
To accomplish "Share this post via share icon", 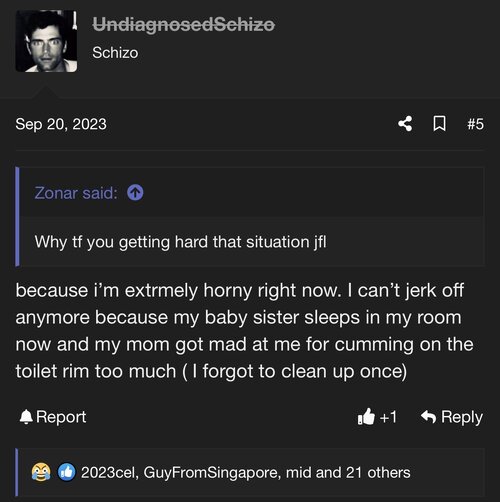I will [405, 124].
